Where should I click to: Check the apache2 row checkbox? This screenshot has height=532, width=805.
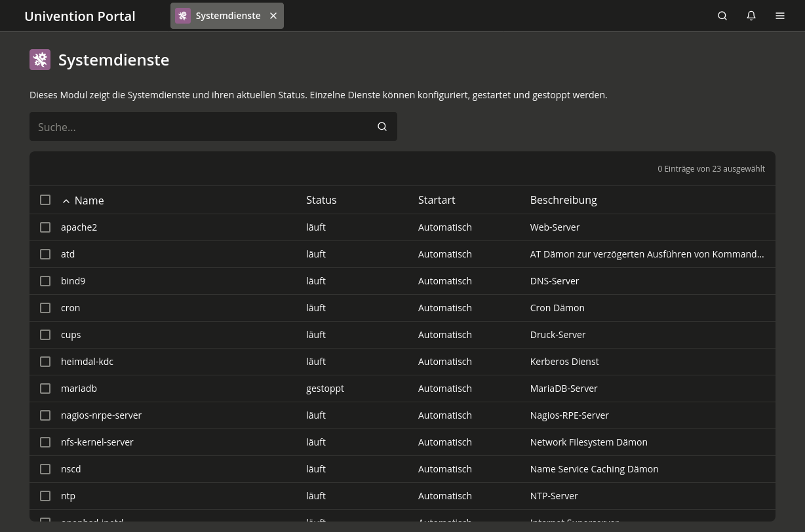(45, 227)
